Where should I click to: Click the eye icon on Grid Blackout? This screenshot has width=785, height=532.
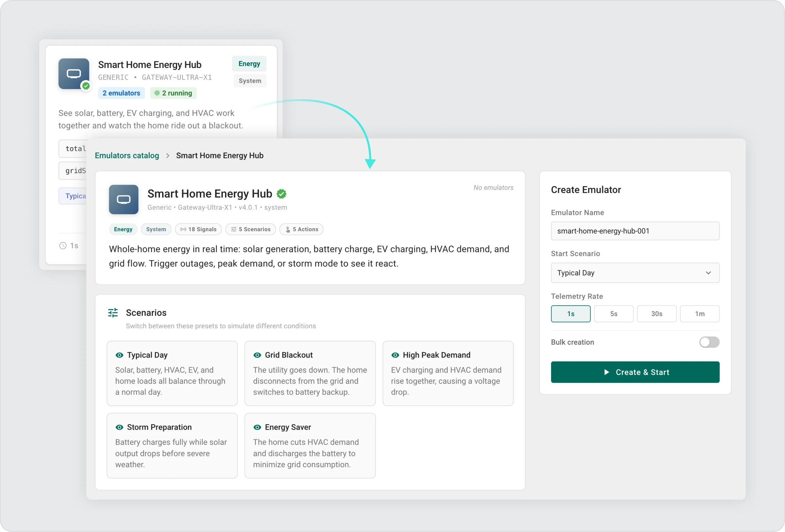coord(257,355)
